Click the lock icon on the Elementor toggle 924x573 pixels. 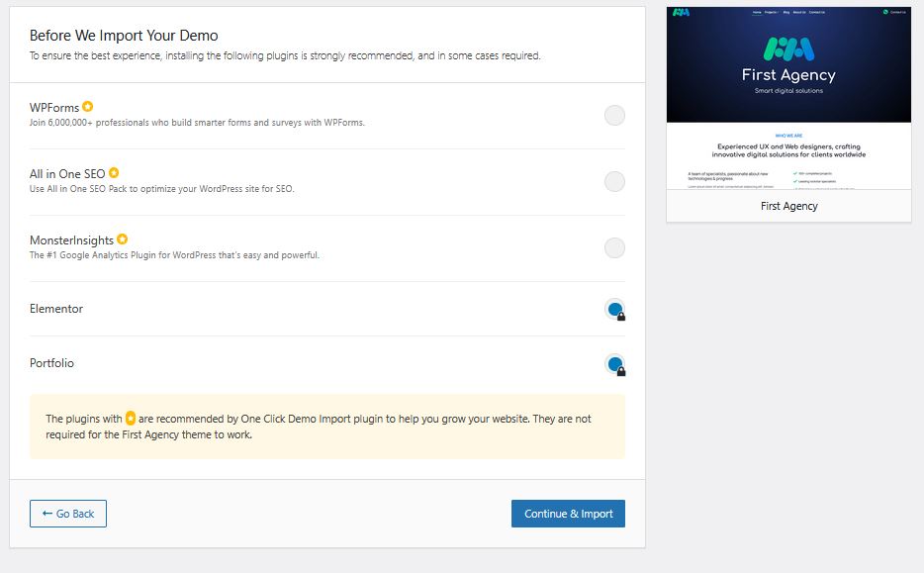pos(621,317)
